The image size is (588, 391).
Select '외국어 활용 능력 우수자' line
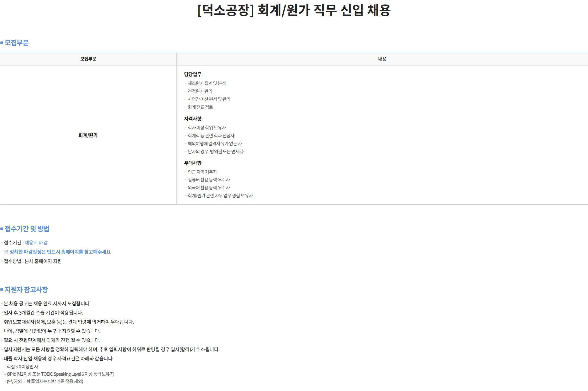coord(209,188)
